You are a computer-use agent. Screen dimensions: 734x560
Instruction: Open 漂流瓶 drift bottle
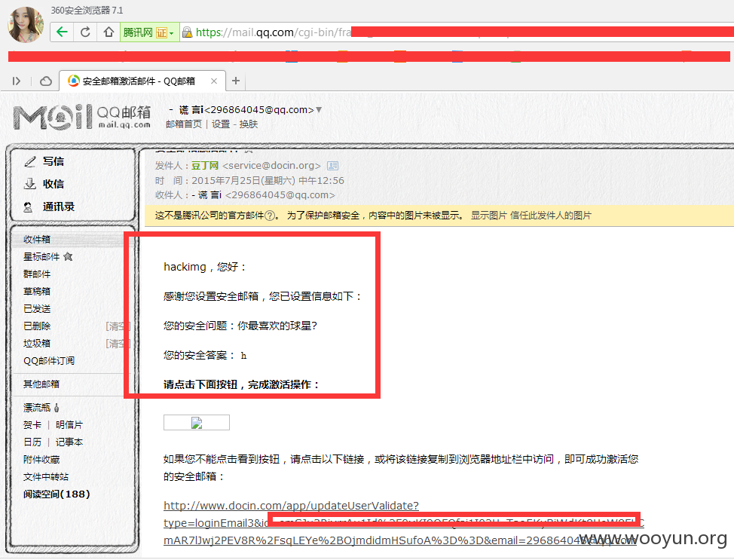[x=36, y=407]
